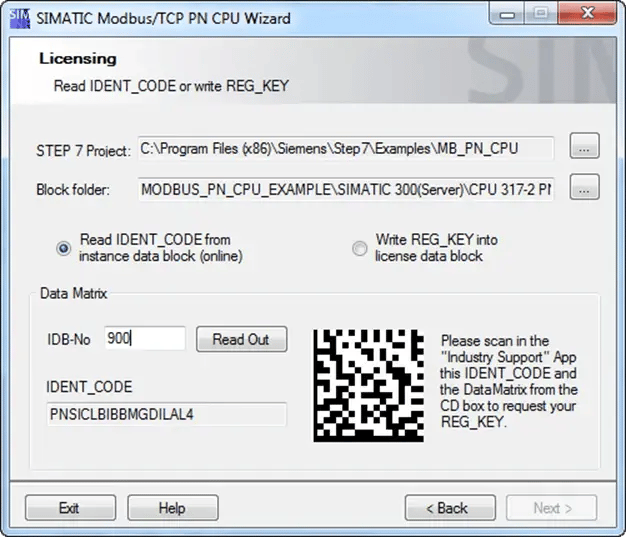Close the wizard window
This screenshot has width=626, height=537.
point(587,14)
